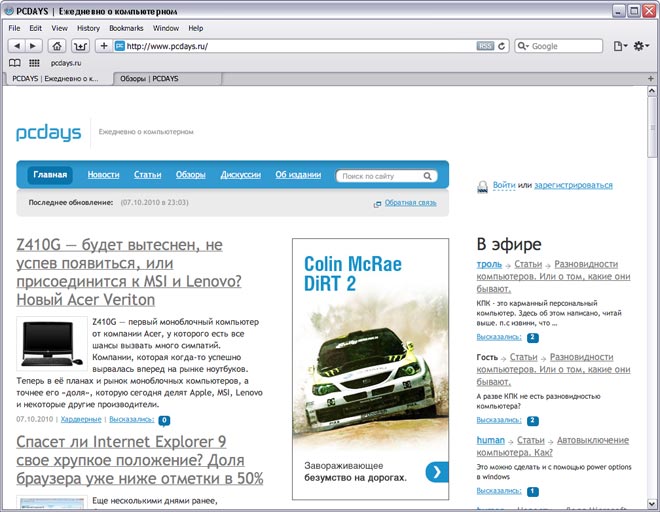The image size is (660, 512).
Task: Click comment bubble under тролль post
Action: pyautogui.click(x=532, y=337)
